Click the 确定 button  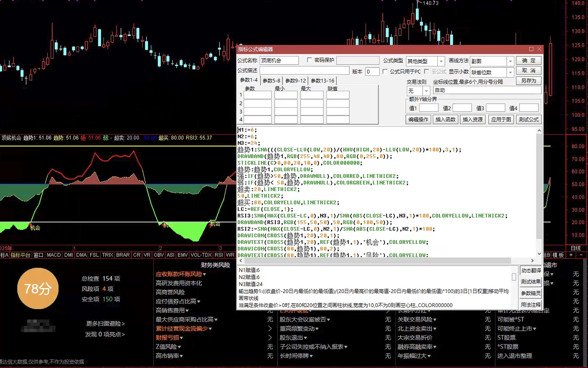[529, 60]
